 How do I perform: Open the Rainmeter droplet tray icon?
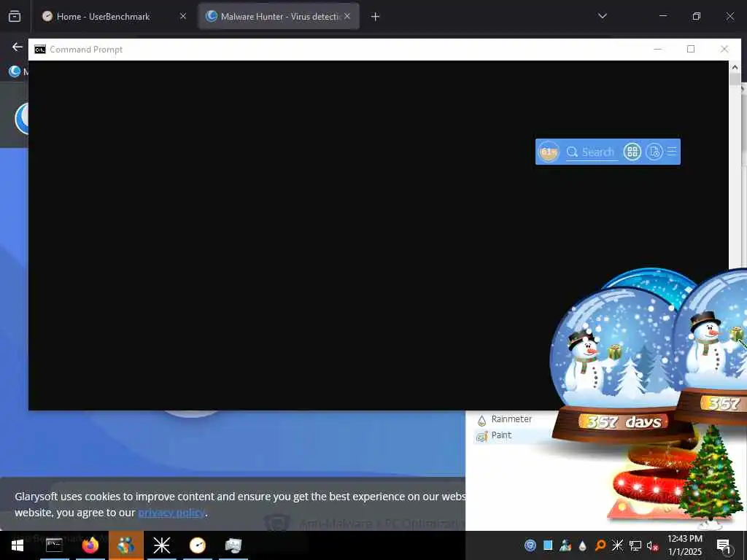tap(583, 545)
